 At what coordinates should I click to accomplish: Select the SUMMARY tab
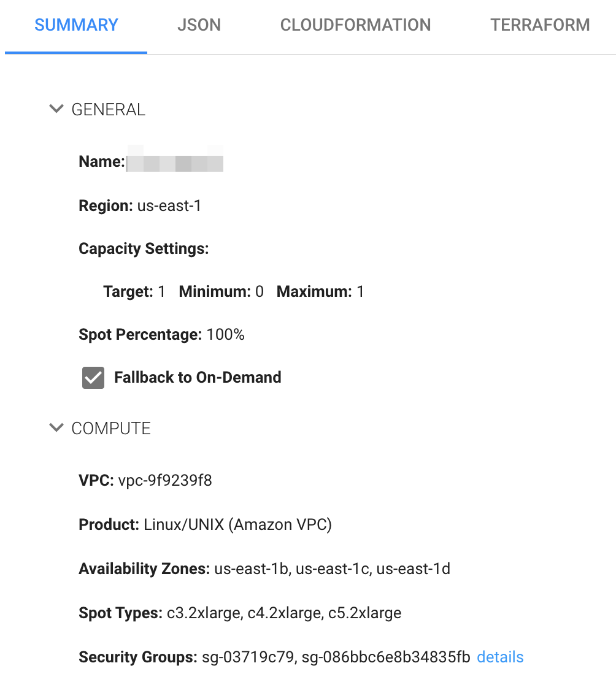[76, 25]
